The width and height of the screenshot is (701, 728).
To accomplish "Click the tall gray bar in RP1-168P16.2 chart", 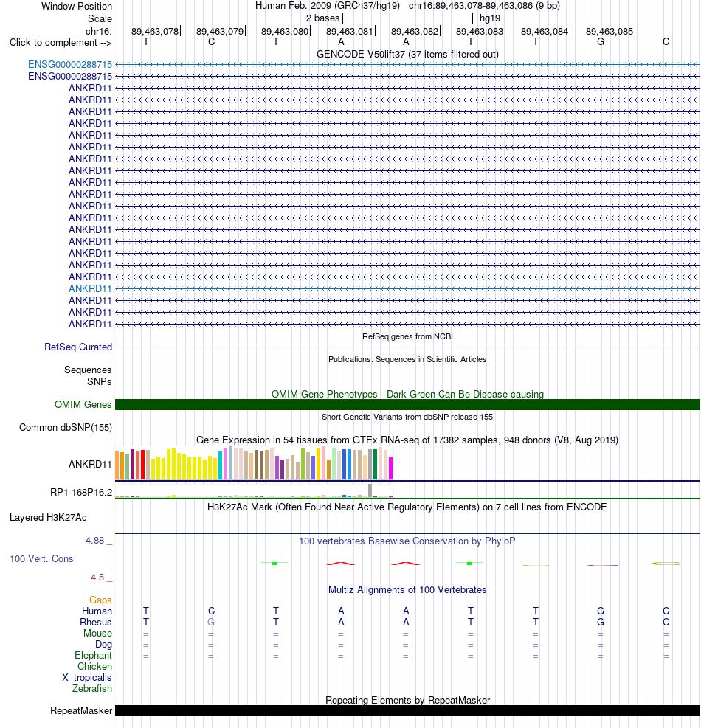I will click(x=370, y=490).
